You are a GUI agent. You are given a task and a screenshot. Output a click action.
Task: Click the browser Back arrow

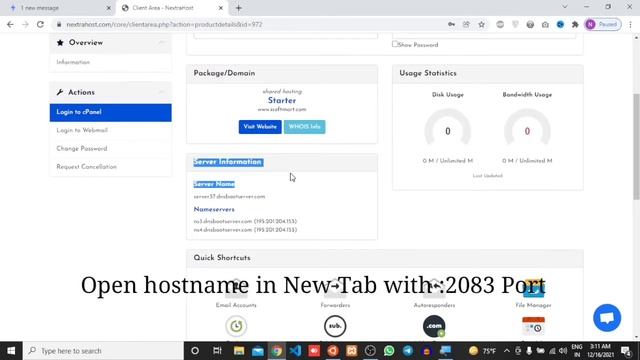pos(10,24)
